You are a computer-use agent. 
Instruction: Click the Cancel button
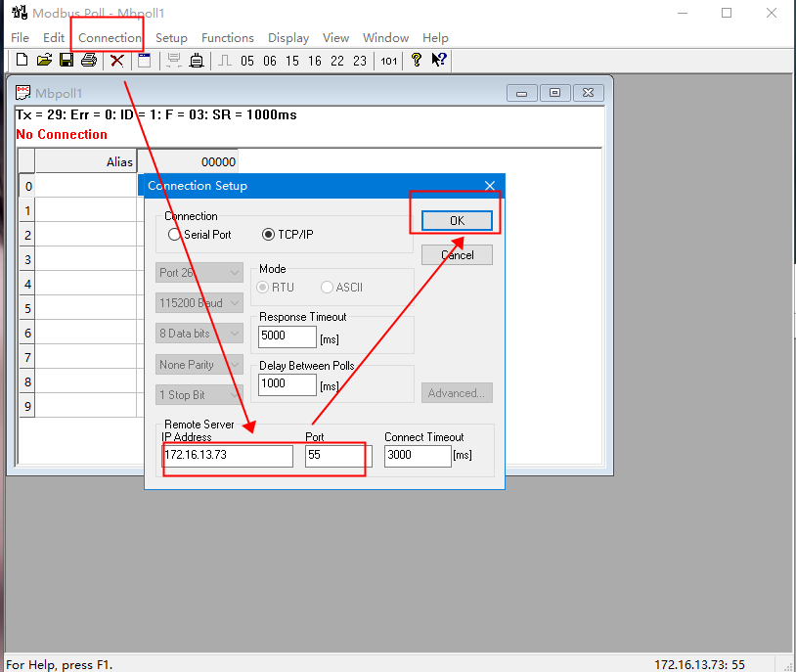point(457,254)
